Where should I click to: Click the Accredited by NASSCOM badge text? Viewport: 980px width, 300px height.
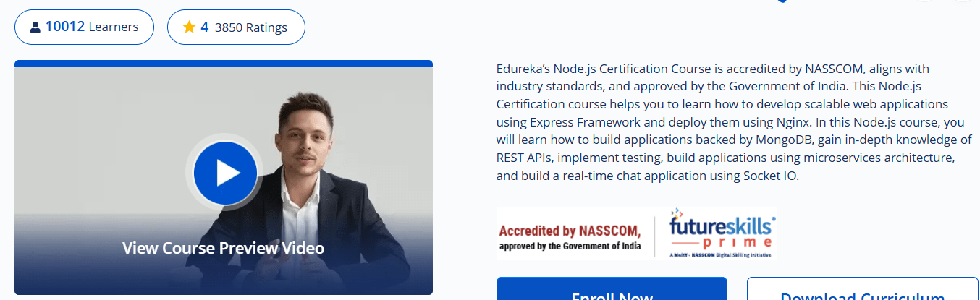(570, 231)
